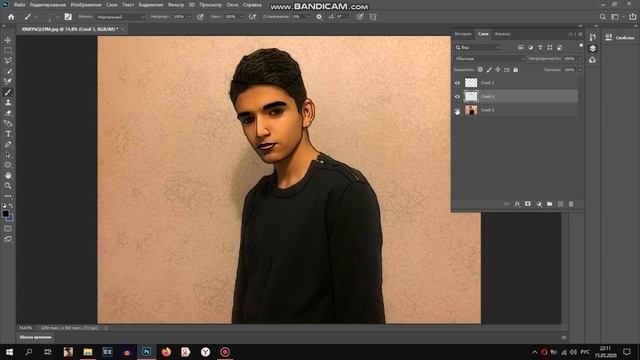Toggle airbrush build-up icon
Screen dimensions: 640x360
point(253,17)
